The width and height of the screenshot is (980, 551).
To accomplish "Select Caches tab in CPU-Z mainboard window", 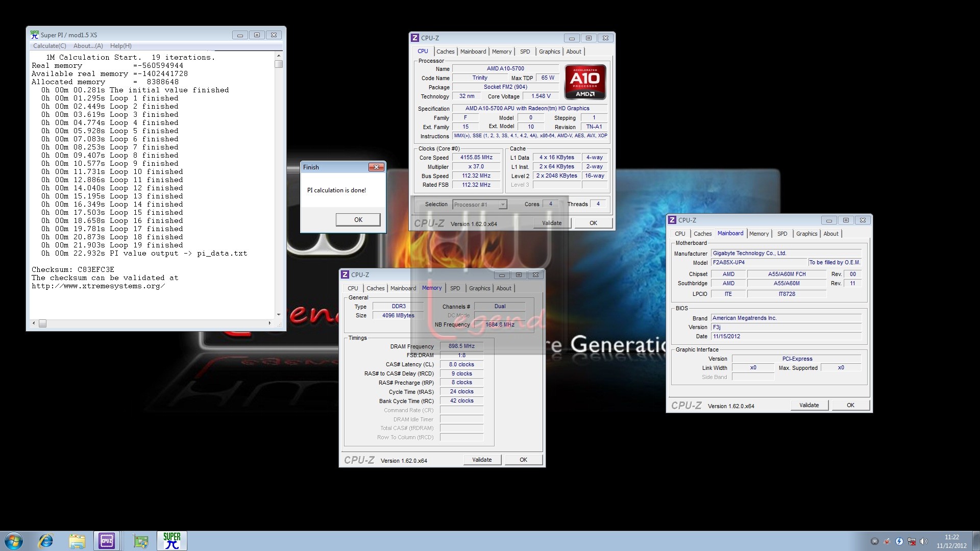I will pyautogui.click(x=702, y=234).
